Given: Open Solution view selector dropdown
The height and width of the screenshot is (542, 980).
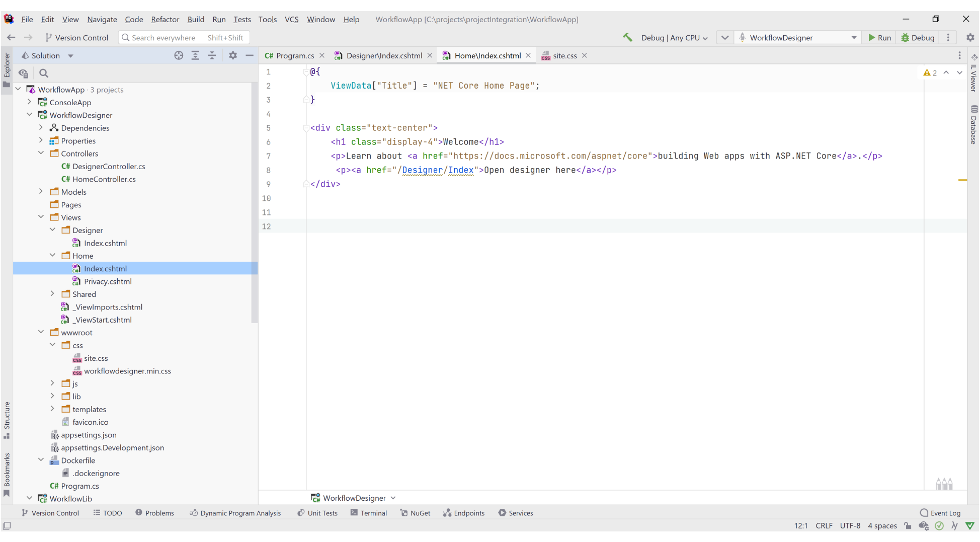Looking at the screenshot, I should tap(48, 56).
